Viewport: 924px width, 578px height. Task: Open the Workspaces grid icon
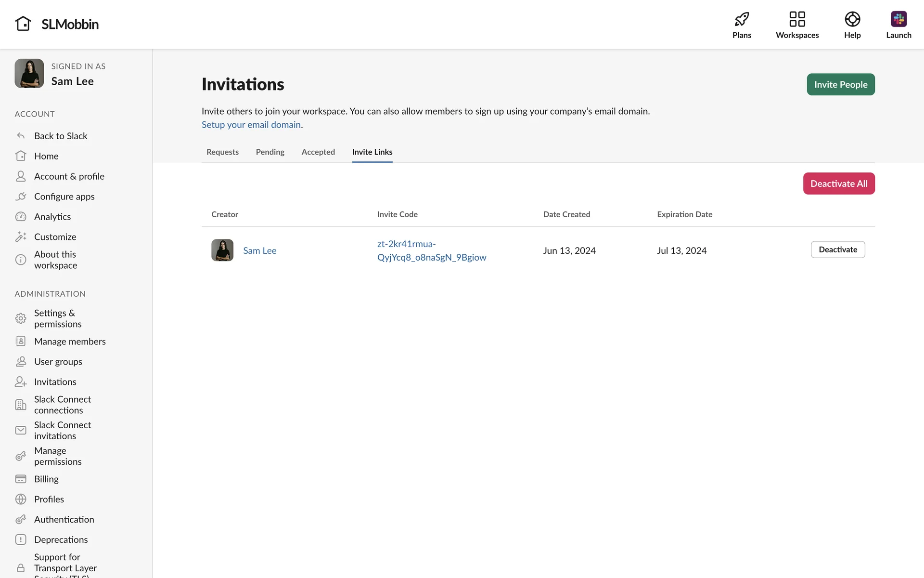(797, 19)
